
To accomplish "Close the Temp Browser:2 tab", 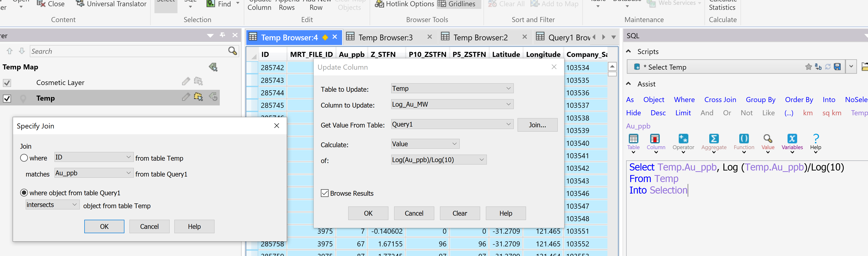I will point(525,37).
